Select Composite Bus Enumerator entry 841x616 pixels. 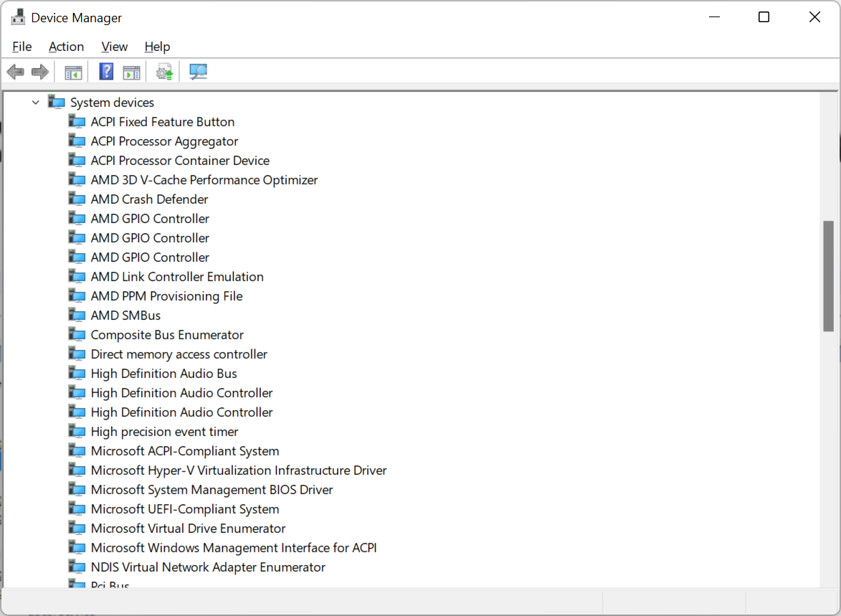(x=167, y=335)
